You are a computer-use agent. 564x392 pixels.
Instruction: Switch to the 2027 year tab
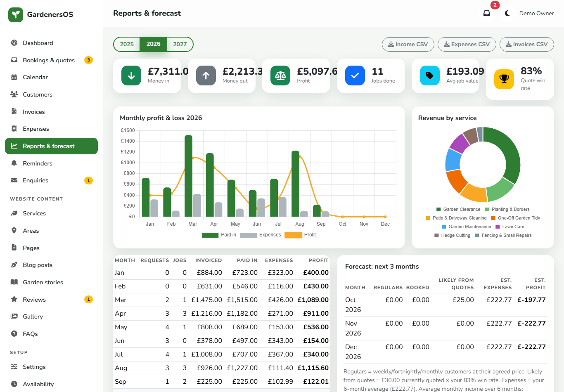point(180,44)
